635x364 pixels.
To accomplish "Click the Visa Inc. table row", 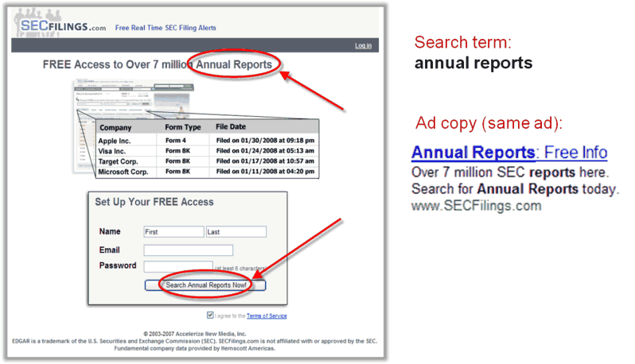I will pos(207,151).
